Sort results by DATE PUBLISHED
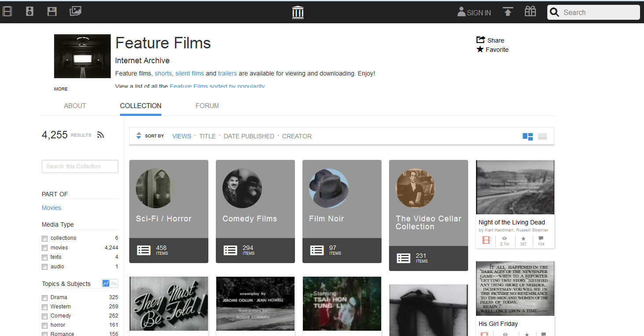The height and width of the screenshot is (336, 644). [249, 136]
